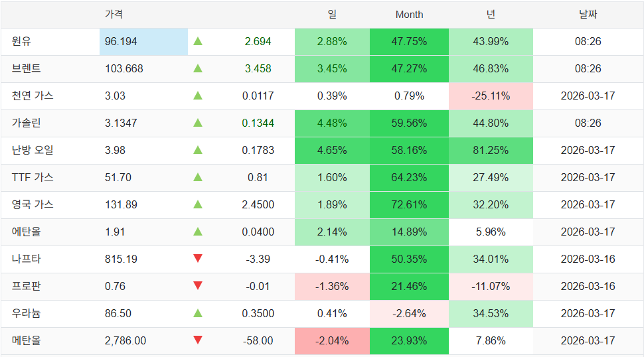Viewport: 644px width, 357px height.
Task: Select the highlighted 96.194 price cell
Action: 143,42
